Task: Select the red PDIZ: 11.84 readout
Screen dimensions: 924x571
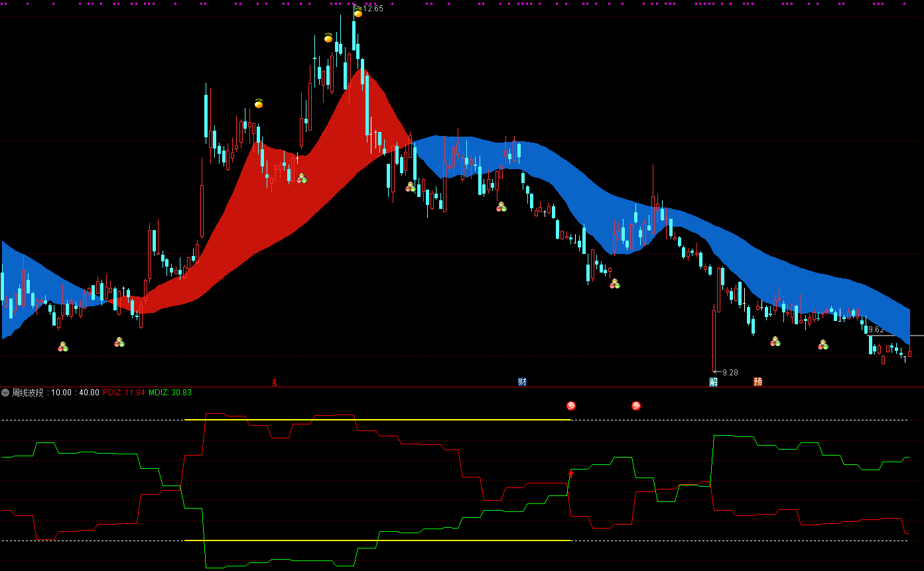Action: coord(124,393)
